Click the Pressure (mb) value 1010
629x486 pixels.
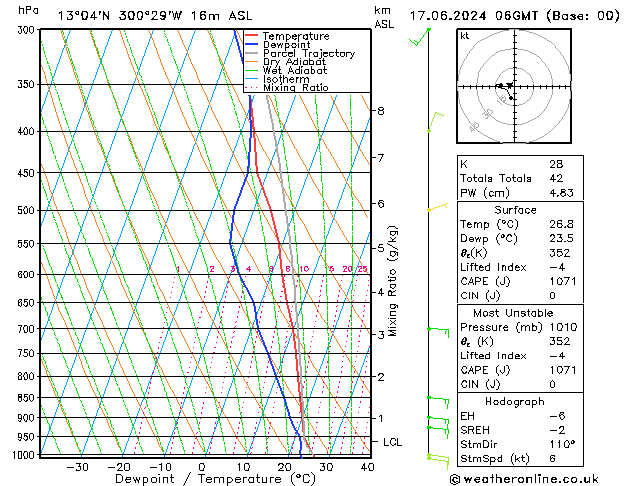563,327
